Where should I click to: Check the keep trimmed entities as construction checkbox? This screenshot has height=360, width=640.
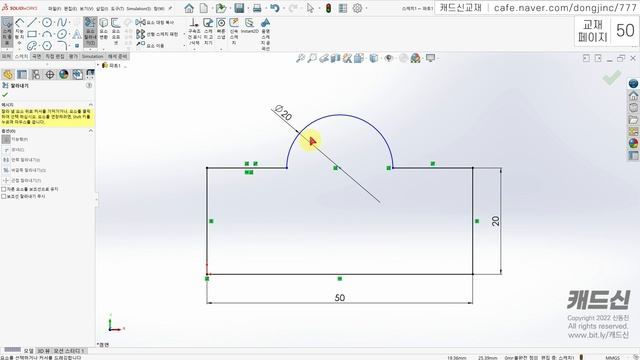point(4,189)
